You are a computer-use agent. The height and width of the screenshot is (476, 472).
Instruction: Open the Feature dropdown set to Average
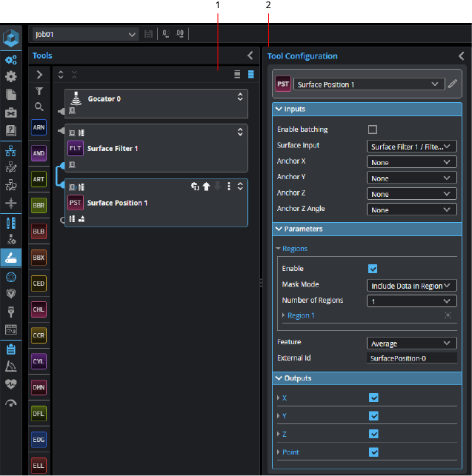(x=411, y=343)
